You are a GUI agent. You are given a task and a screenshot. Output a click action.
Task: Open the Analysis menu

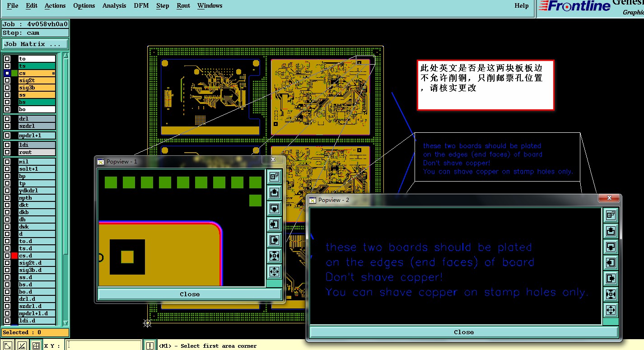[x=114, y=6]
